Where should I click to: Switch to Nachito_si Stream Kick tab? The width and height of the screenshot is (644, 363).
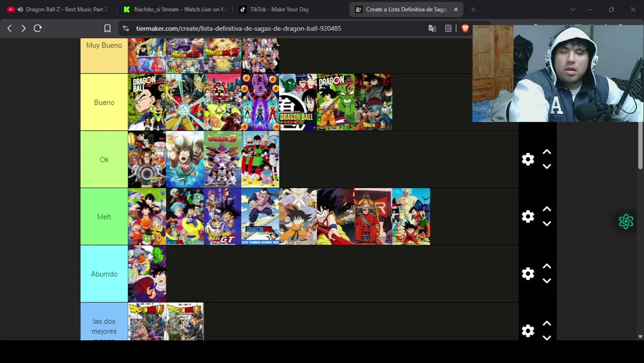pyautogui.click(x=174, y=9)
